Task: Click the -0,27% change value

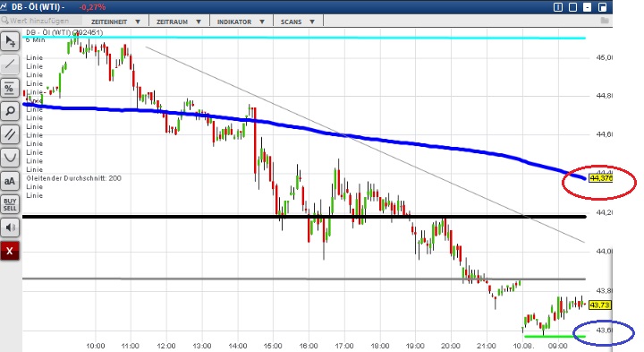Action: [x=92, y=7]
